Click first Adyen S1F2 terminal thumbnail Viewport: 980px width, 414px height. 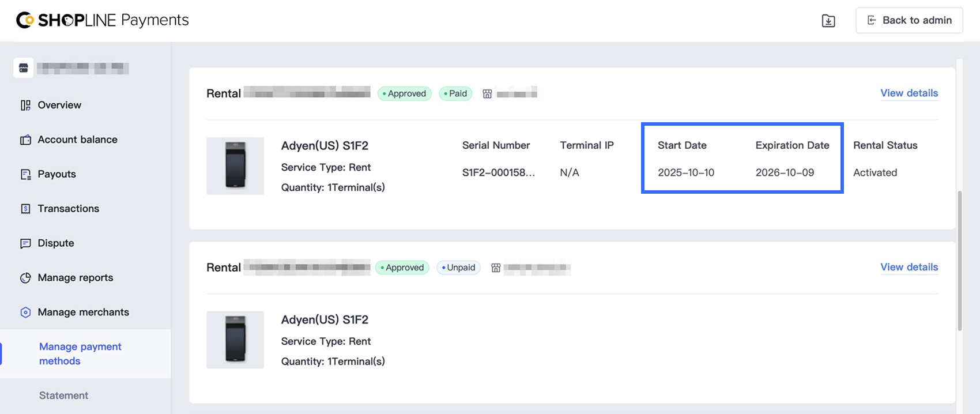(x=235, y=166)
